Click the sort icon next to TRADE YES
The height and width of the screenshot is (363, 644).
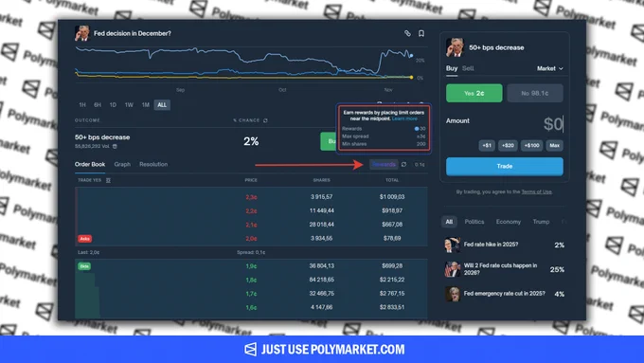coord(108,180)
